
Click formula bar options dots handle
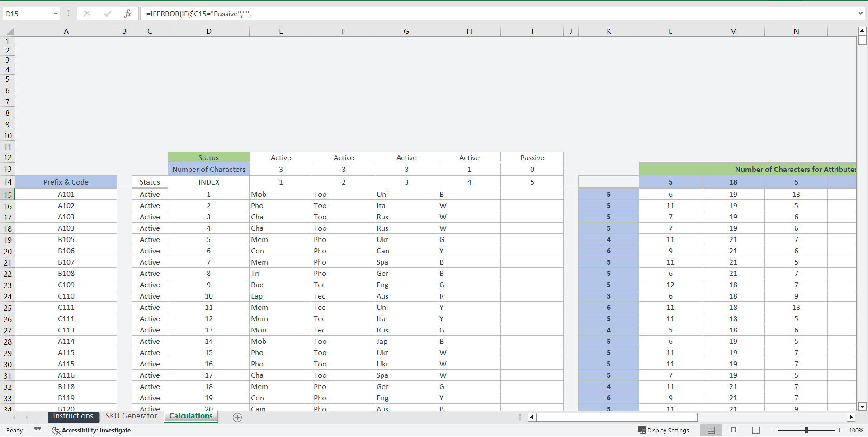[x=68, y=14]
